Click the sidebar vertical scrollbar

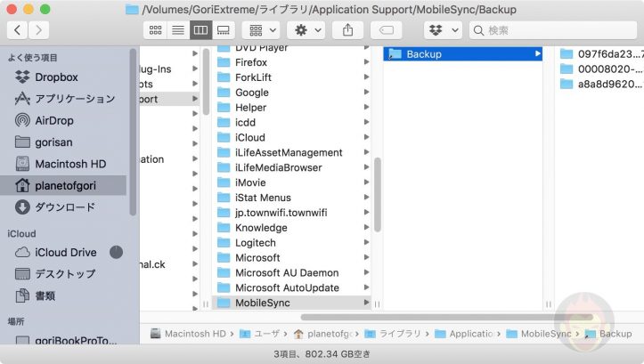point(133,132)
